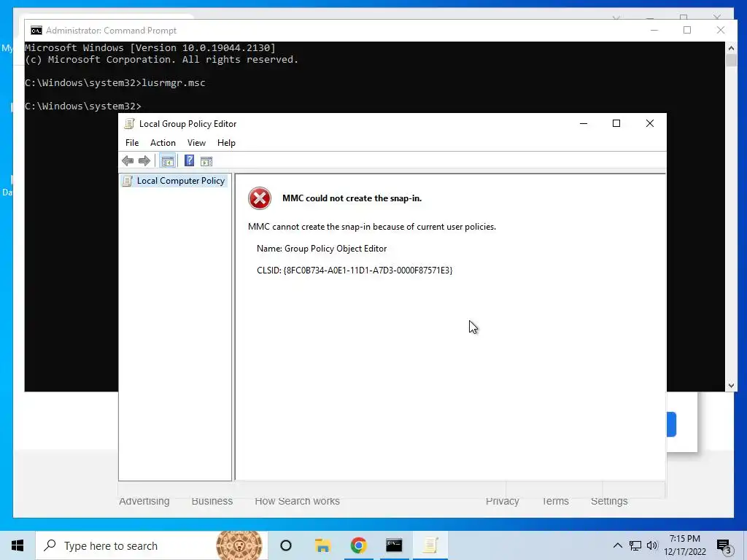
Task: Open the Action Center notifications icon
Action: click(x=724, y=545)
